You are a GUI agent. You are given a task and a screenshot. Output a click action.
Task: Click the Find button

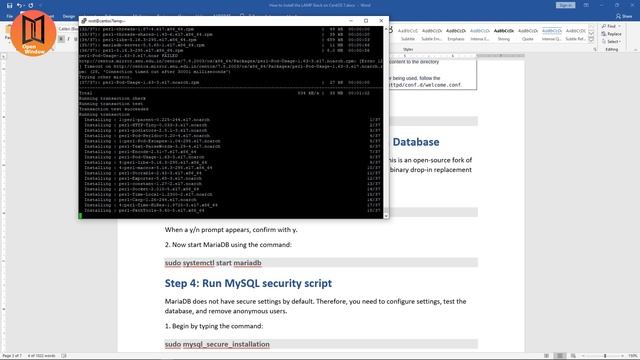tap(609, 26)
